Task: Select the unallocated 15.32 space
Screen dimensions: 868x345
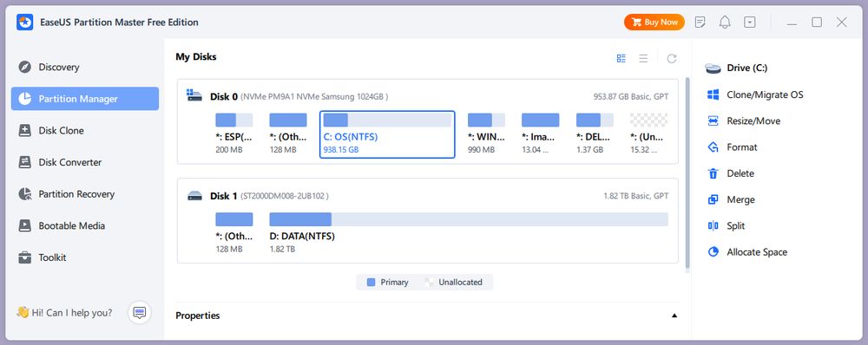Action: point(648,133)
